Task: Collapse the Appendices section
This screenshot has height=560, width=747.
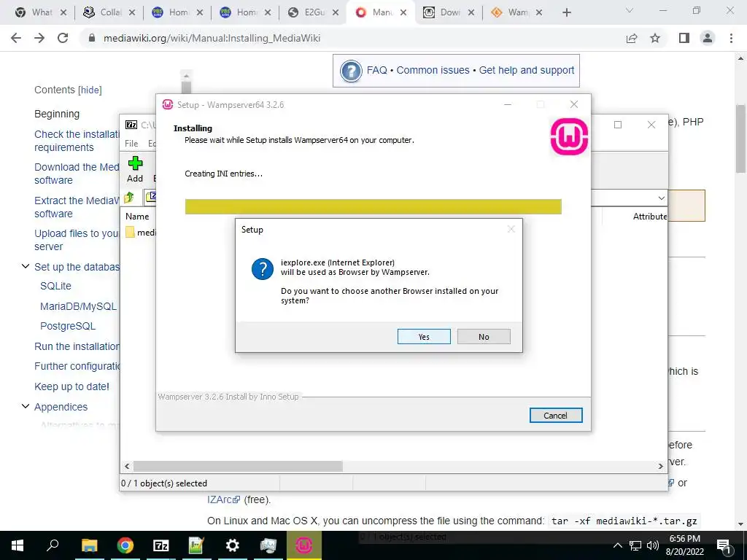Action: coord(26,406)
